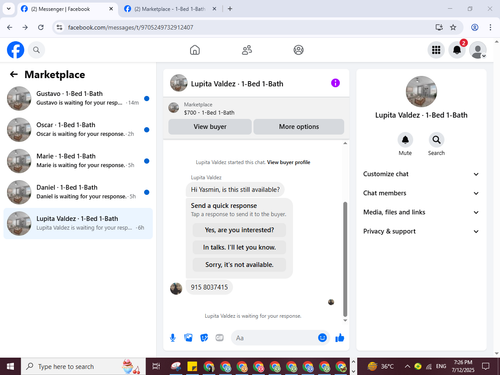Screen dimensions: 500x375
Task: Select Lupita Valdez conversation in list
Action: (78, 224)
